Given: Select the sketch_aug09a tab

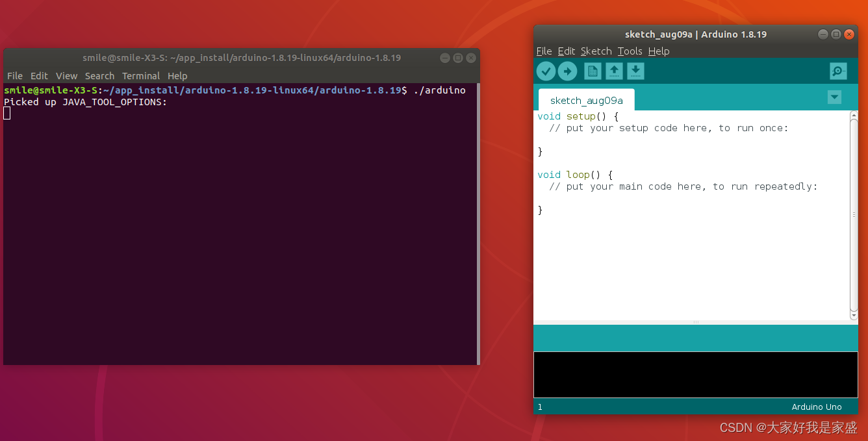Looking at the screenshot, I should click(x=586, y=101).
